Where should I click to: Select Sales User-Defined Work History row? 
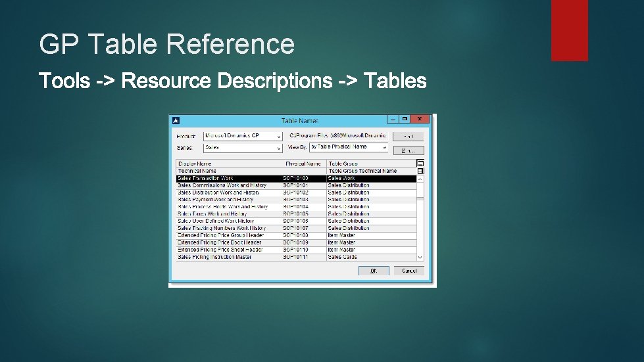point(296,221)
